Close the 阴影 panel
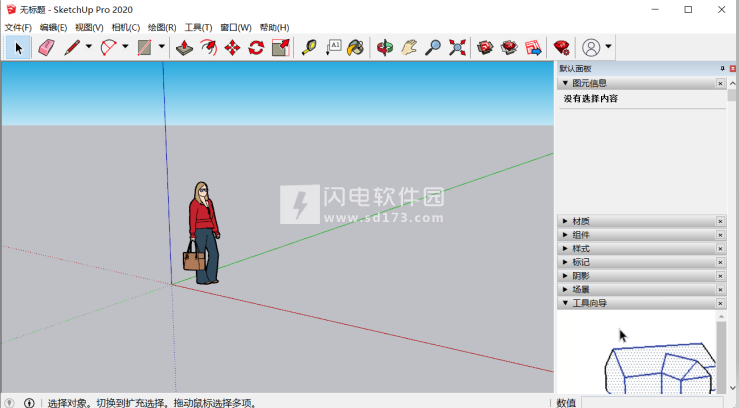Viewport: 739px width, 408px height. tap(720, 276)
